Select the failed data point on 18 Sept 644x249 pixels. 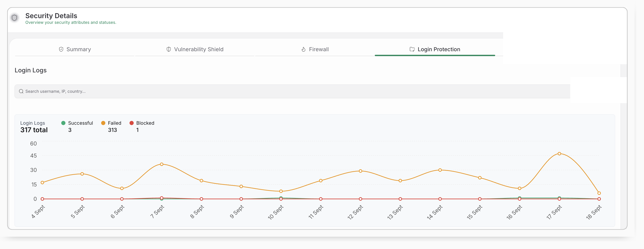[599, 193]
